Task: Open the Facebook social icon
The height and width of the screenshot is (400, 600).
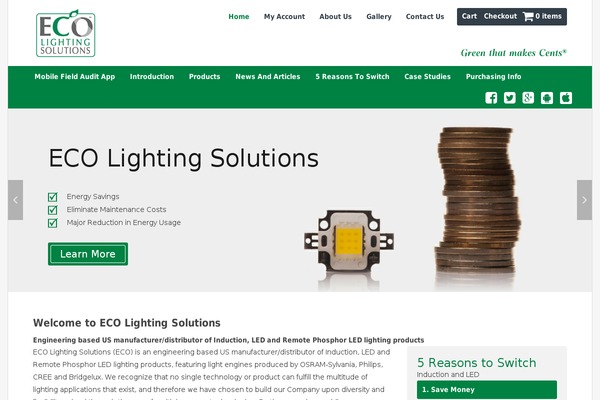Action: pyautogui.click(x=491, y=98)
